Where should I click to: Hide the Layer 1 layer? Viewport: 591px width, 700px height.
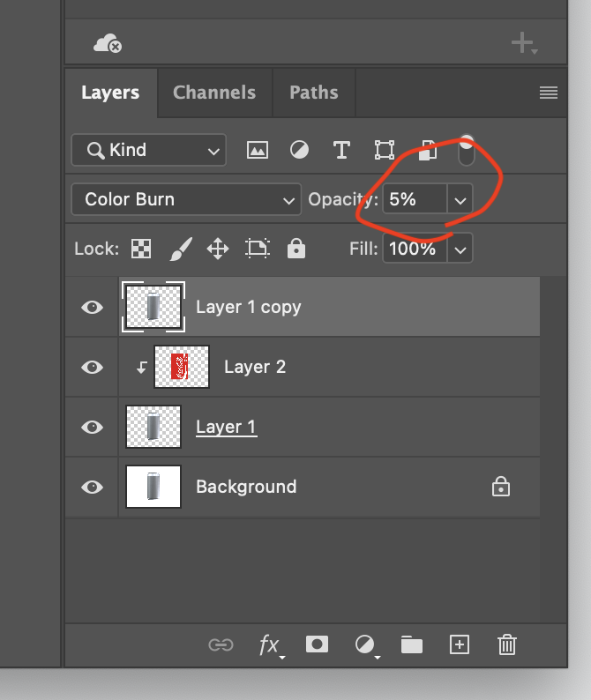tap(93, 427)
